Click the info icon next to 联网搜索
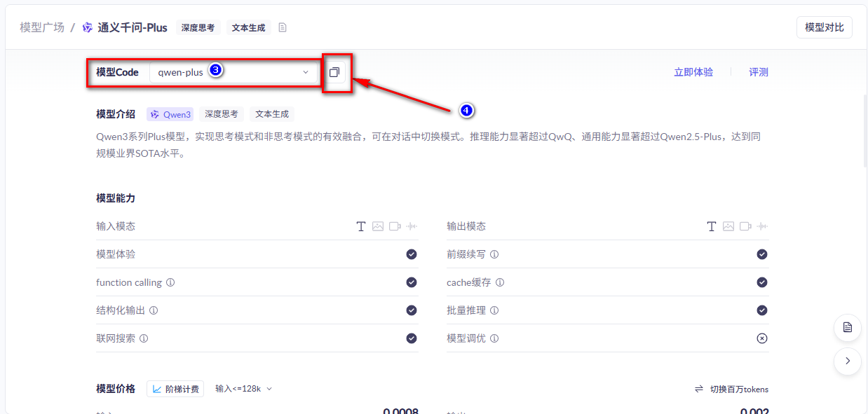The image size is (868, 414). (x=144, y=338)
